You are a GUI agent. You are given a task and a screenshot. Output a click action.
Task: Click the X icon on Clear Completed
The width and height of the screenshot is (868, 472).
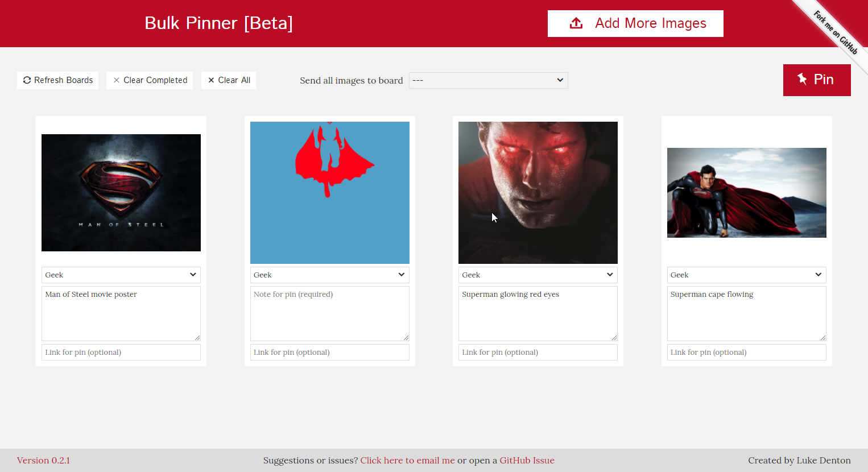(117, 80)
